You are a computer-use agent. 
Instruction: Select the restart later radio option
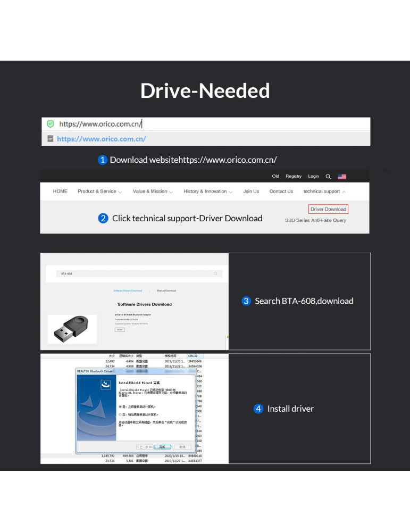pyautogui.click(x=120, y=414)
